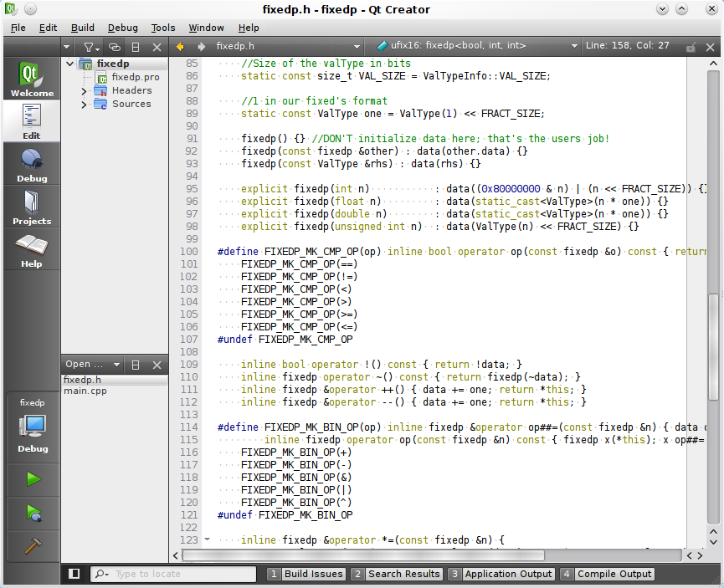This screenshot has width=724, height=588.
Task: Build project with the hammer icon
Action: click(x=33, y=545)
